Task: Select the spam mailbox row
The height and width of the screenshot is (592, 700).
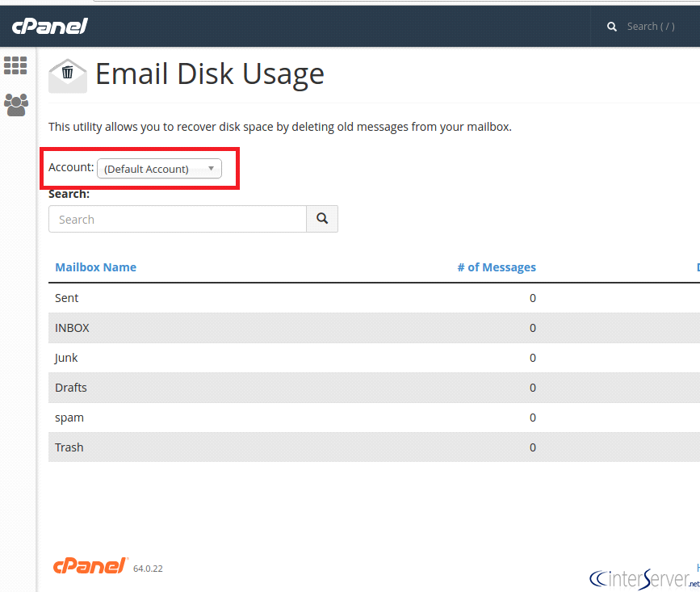Action: [69, 417]
